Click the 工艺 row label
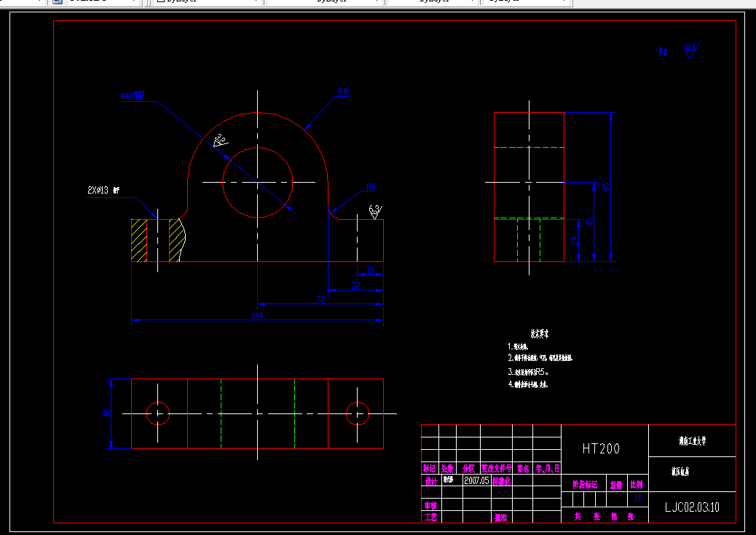The width and height of the screenshot is (756, 535). (x=430, y=517)
